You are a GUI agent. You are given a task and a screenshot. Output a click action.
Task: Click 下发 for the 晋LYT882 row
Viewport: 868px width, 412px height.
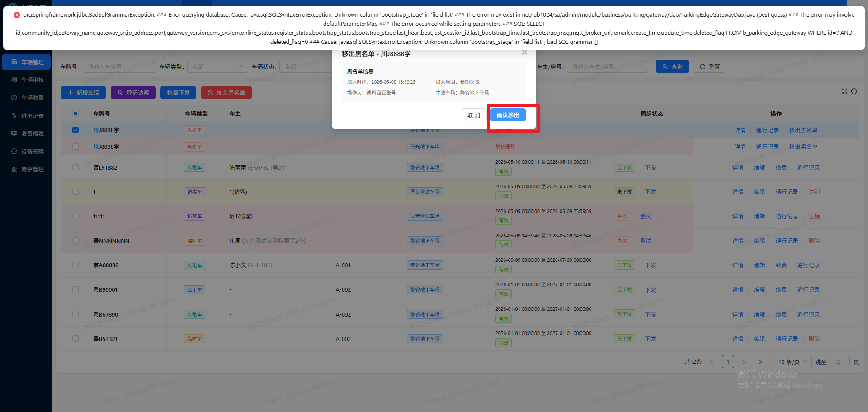click(x=651, y=167)
